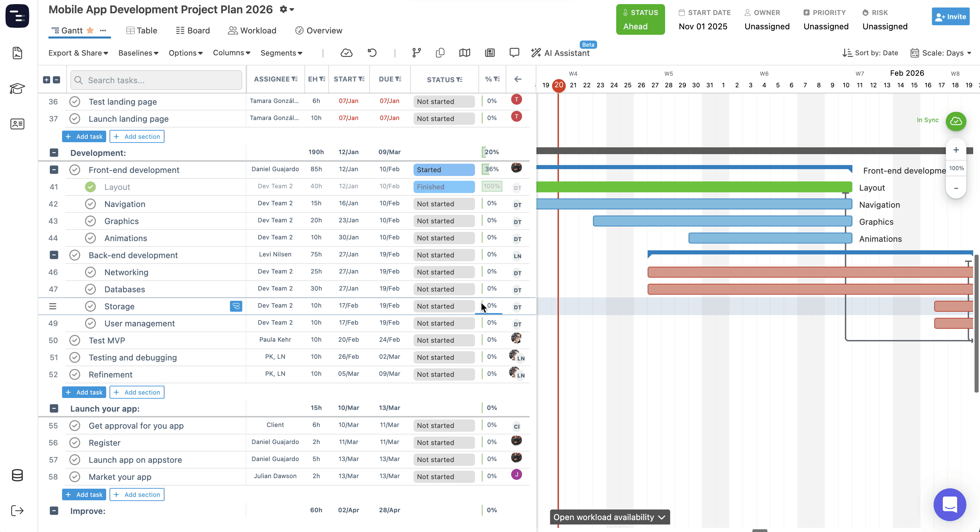Toggle completion check for Test MVP

pos(75,340)
